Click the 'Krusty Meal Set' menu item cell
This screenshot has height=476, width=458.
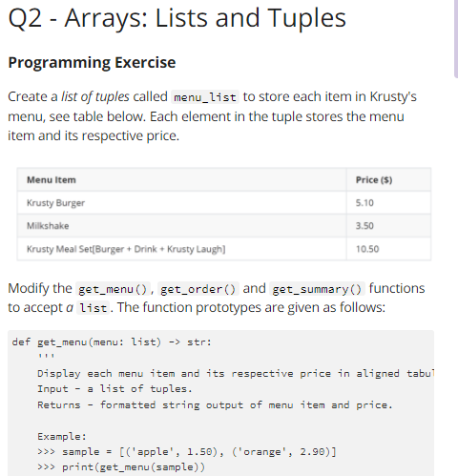(x=181, y=249)
